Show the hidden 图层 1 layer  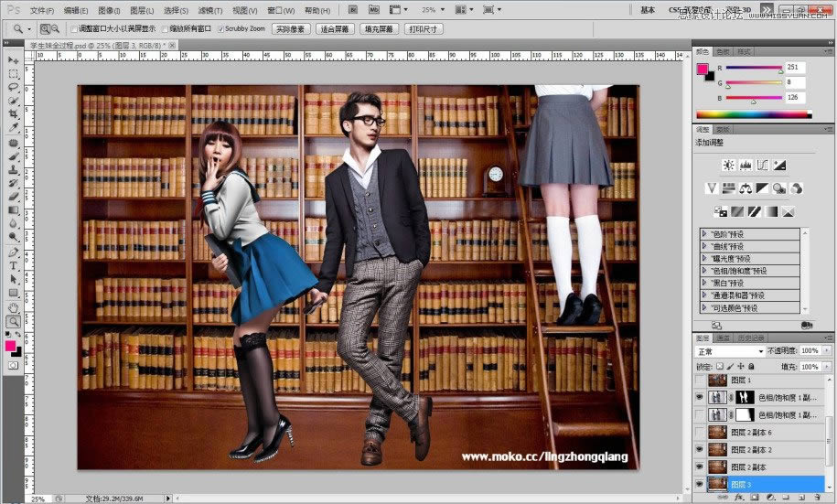click(701, 380)
